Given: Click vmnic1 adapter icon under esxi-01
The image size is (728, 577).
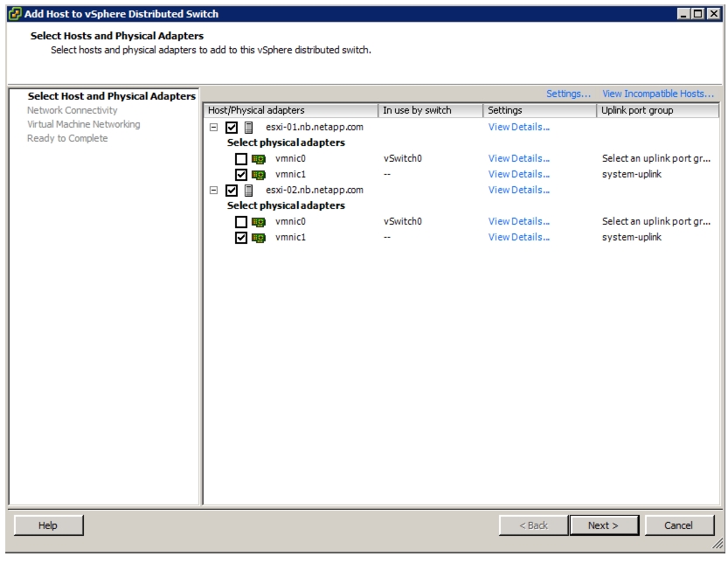Looking at the screenshot, I should [x=259, y=175].
